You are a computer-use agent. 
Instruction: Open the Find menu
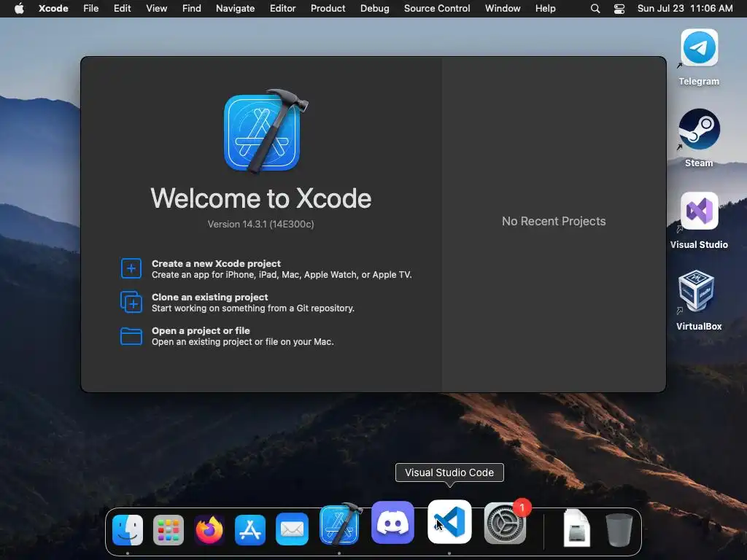pos(192,8)
